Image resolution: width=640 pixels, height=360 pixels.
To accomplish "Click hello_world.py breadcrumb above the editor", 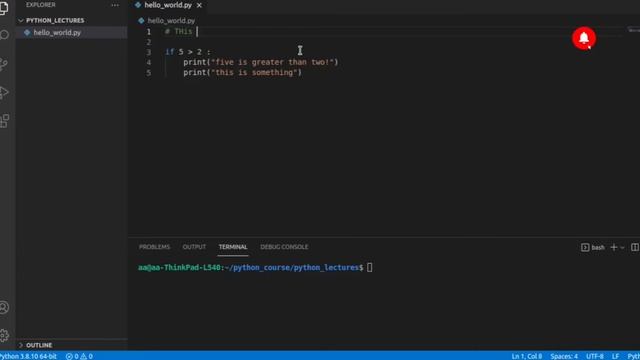I will 171,20.
